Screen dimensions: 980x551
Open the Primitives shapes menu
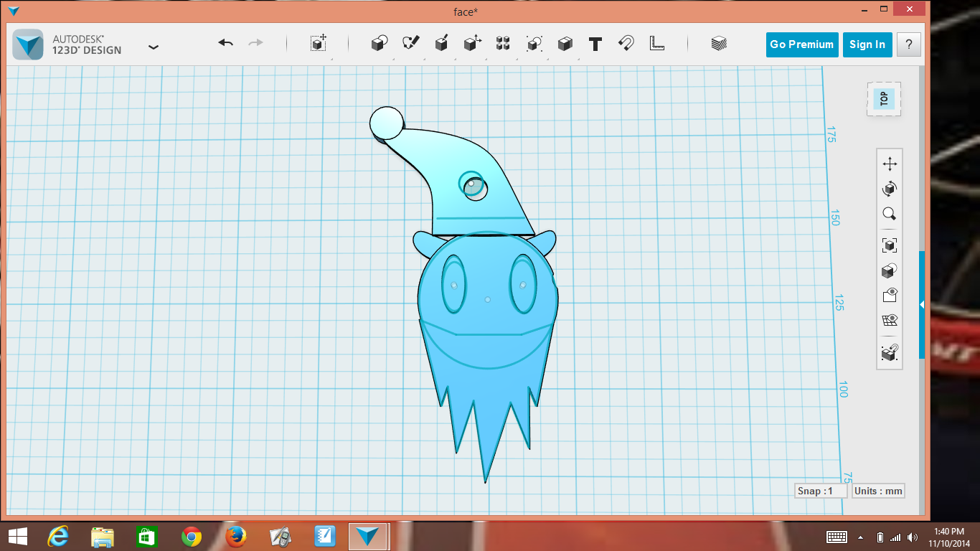pyautogui.click(x=380, y=44)
